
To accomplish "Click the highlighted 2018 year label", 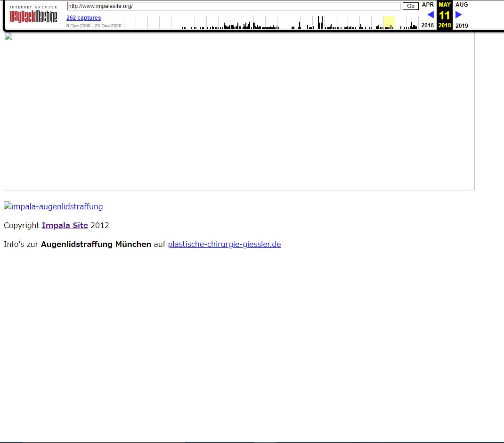I will [x=445, y=25].
